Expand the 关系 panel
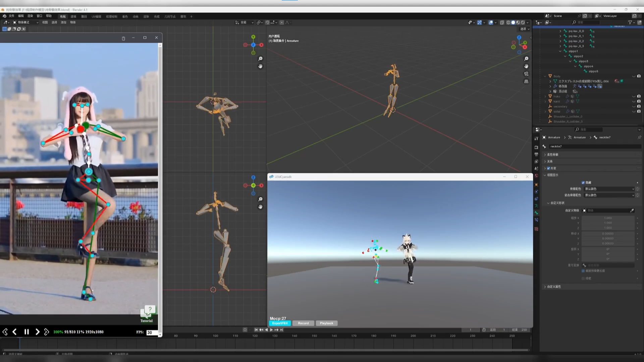644x362 pixels. (x=591, y=162)
